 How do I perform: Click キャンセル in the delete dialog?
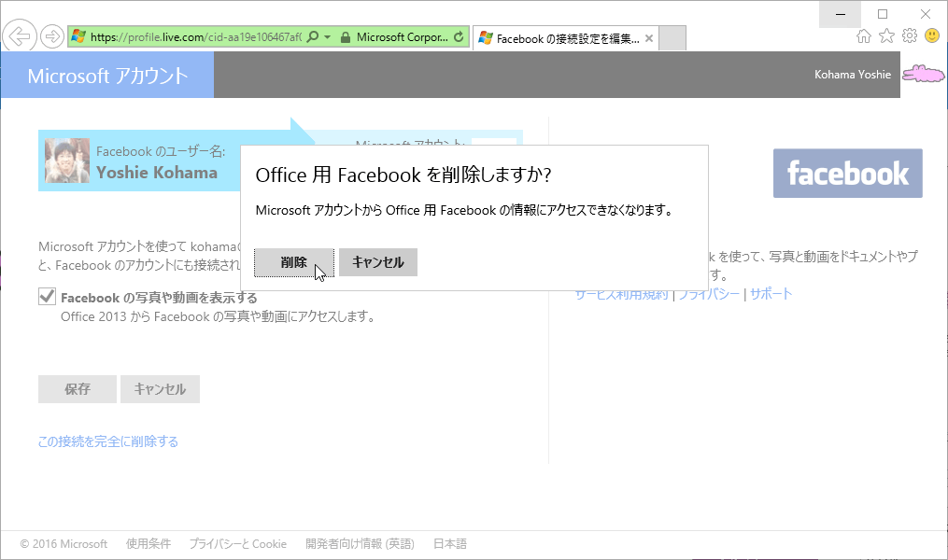[378, 262]
